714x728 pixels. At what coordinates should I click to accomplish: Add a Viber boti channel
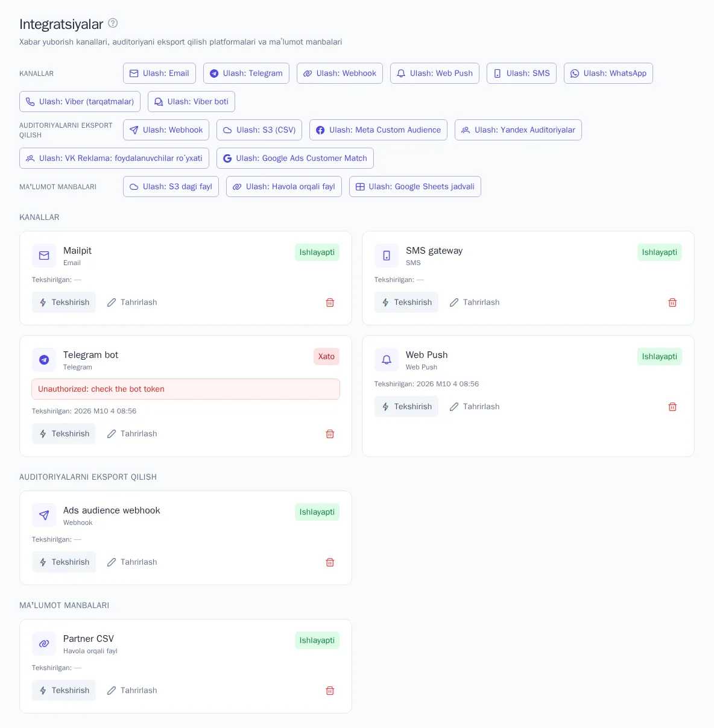click(x=191, y=102)
